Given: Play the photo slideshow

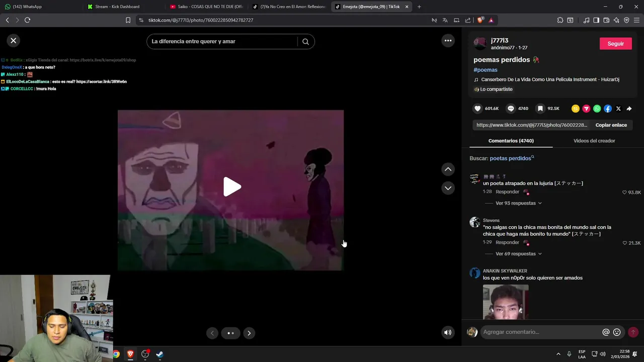Looking at the screenshot, I should [232, 187].
